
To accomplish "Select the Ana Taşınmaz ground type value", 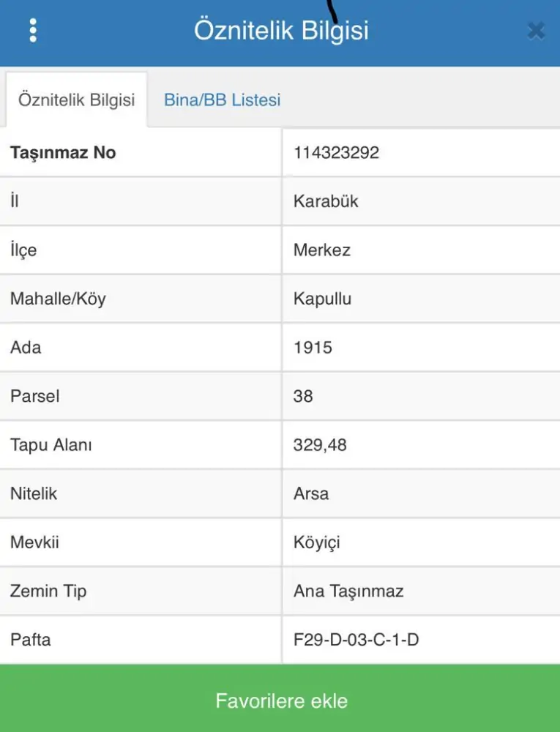I will tap(348, 591).
